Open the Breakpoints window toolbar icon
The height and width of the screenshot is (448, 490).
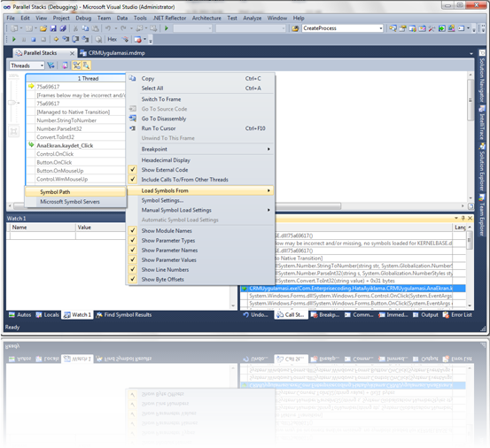[x=137, y=39]
